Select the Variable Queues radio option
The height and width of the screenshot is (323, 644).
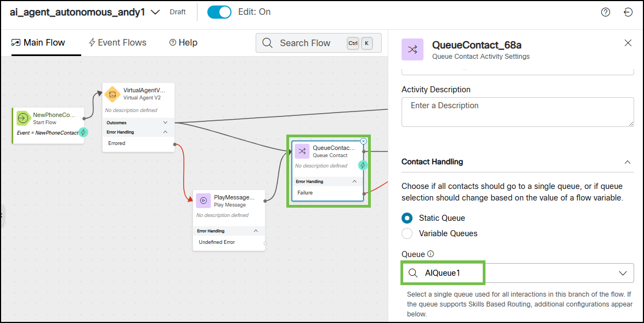coord(407,233)
